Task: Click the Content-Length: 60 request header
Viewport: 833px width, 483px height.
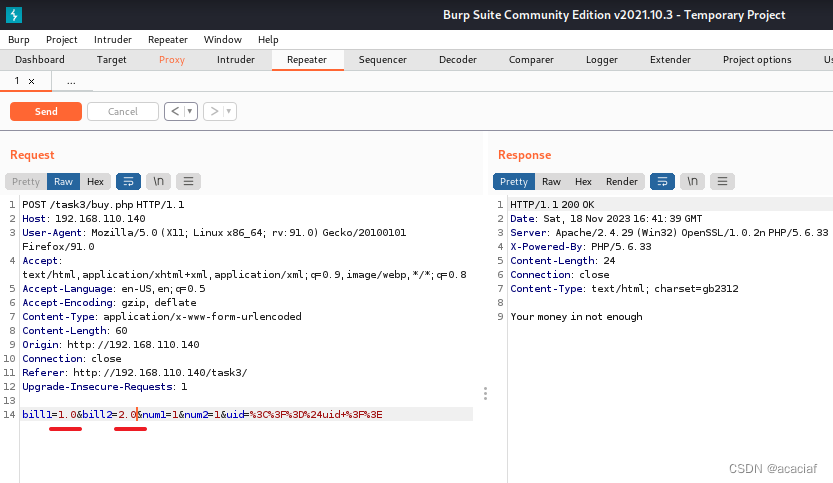Action: pos(75,331)
